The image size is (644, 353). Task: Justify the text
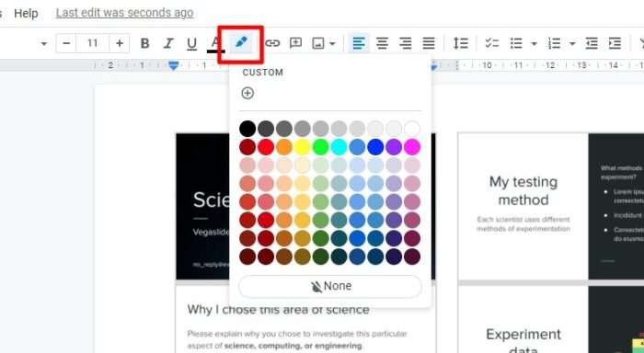(429, 43)
